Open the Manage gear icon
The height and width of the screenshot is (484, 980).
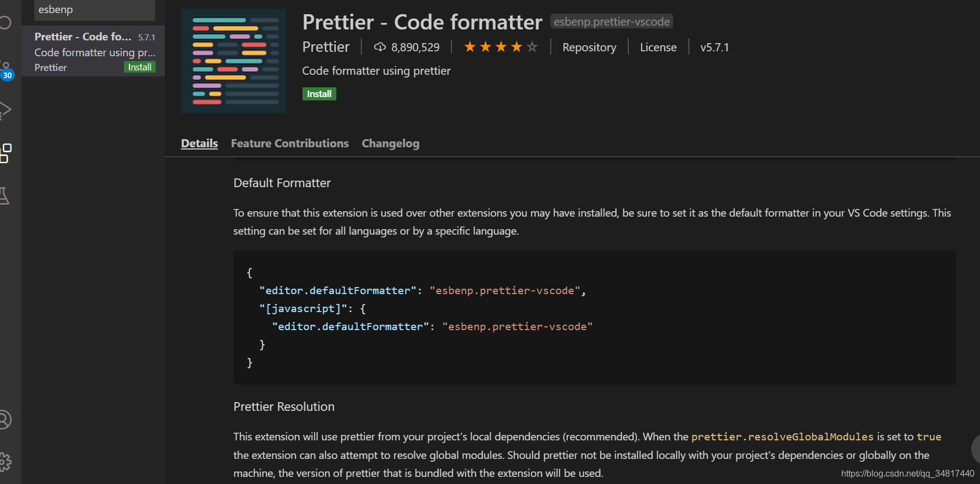[5, 462]
